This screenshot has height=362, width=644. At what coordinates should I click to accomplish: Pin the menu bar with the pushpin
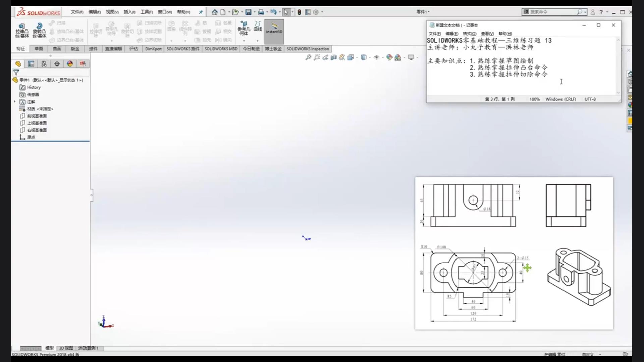pyautogui.click(x=201, y=12)
